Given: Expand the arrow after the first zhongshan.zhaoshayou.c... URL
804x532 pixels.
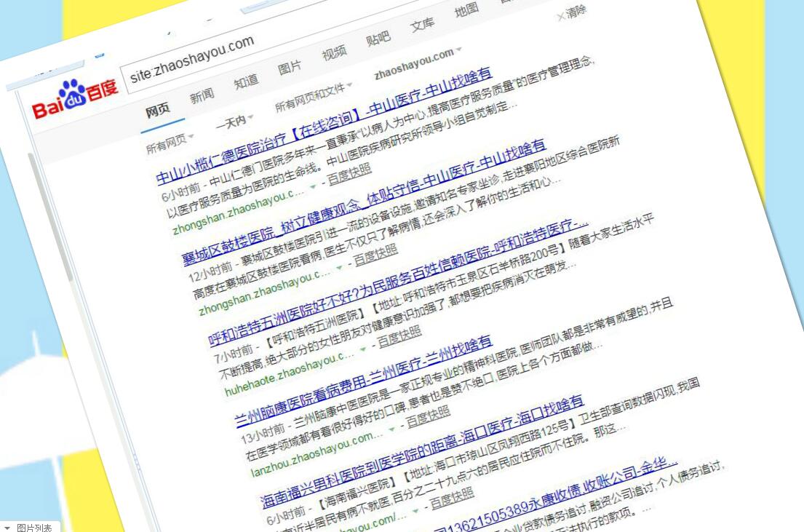Looking at the screenshot, I should coord(313,187).
